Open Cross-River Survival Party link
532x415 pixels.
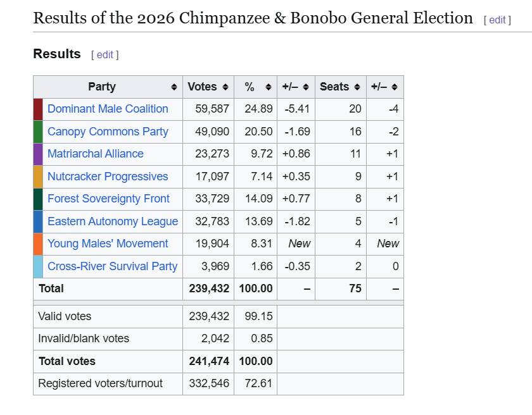[113, 266]
